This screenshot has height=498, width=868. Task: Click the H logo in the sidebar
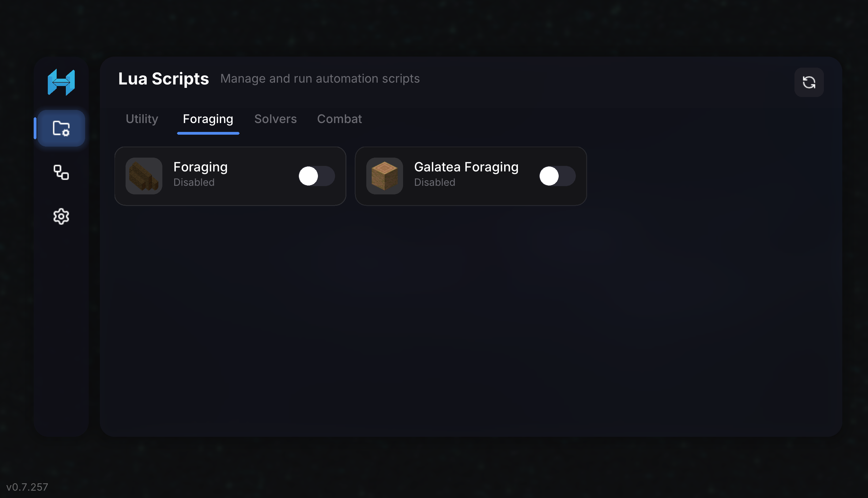click(61, 82)
